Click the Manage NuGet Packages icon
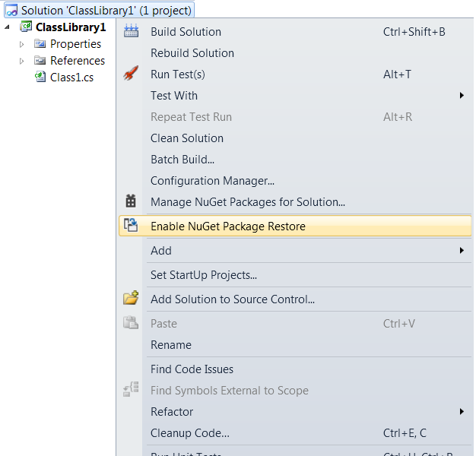This screenshot has height=456, width=476. click(x=131, y=201)
